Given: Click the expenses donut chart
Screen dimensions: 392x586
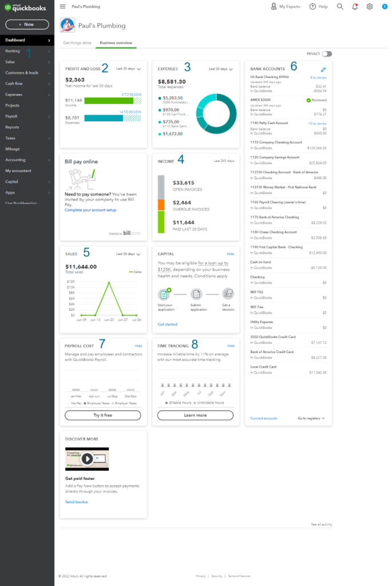Looking at the screenshot, I should coord(216,114).
